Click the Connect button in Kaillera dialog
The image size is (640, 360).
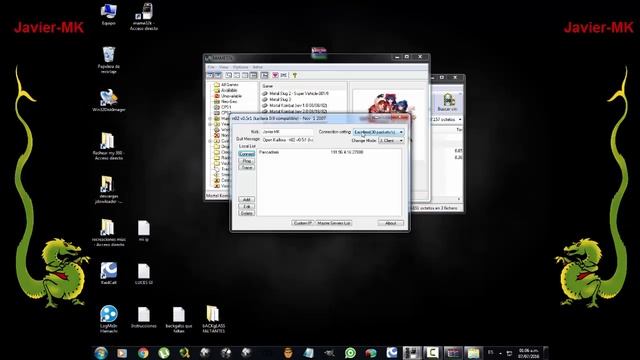point(247,154)
